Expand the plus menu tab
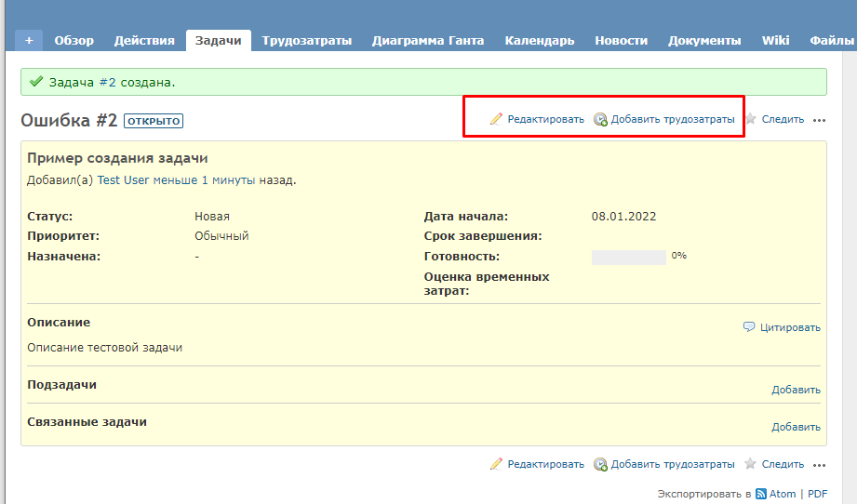 click(29, 40)
